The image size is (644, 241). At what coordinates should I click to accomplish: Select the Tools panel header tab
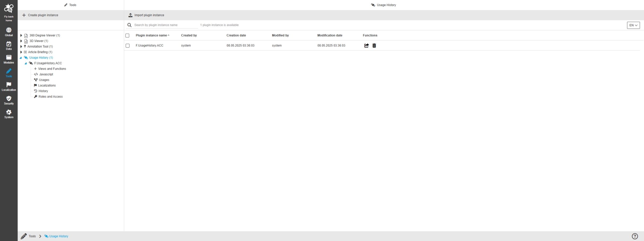coord(70,5)
